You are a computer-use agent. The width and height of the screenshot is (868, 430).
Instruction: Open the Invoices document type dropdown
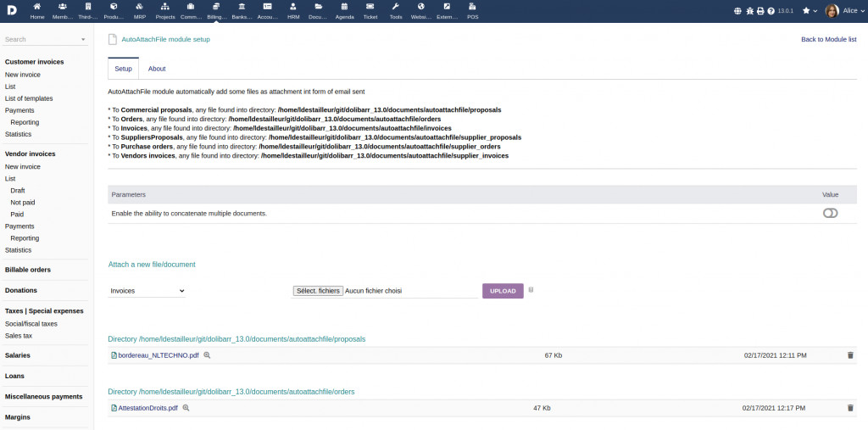click(147, 290)
